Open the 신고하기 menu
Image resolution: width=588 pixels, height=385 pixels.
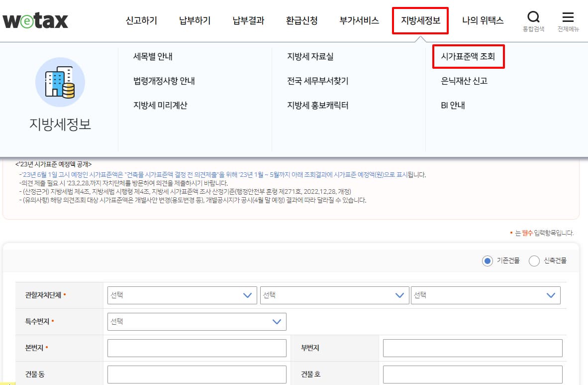(141, 20)
